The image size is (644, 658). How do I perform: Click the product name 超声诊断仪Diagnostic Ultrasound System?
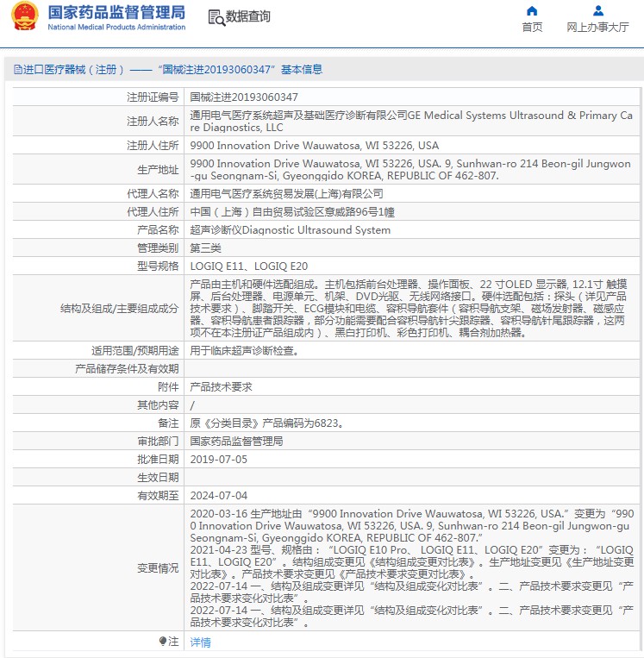[x=290, y=230]
